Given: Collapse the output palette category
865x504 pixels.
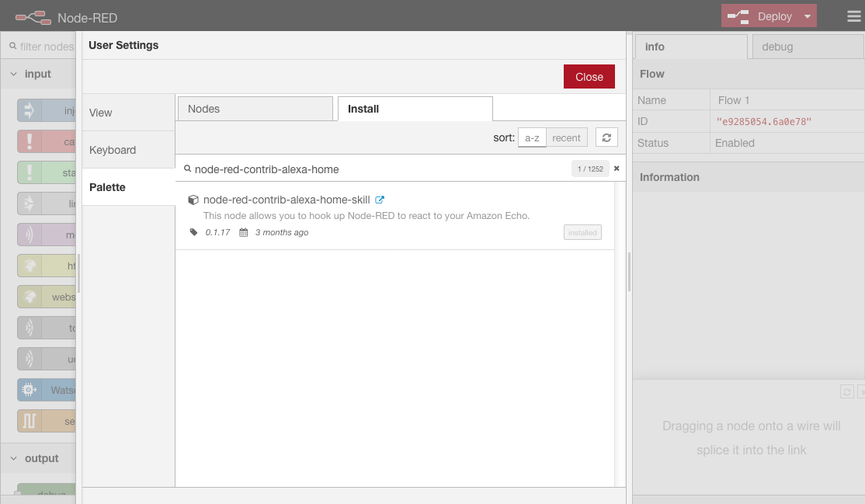Looking at the screenshot, I should click(39, 458).
